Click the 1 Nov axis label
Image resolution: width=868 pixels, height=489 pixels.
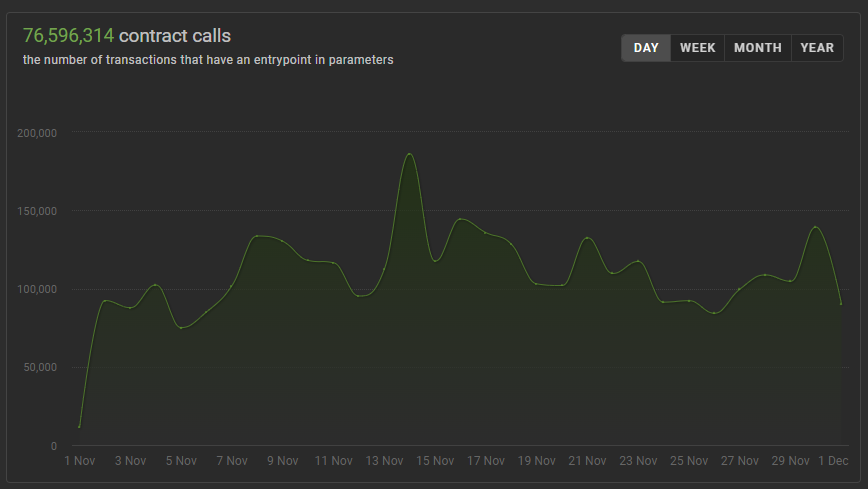point(80,461)
